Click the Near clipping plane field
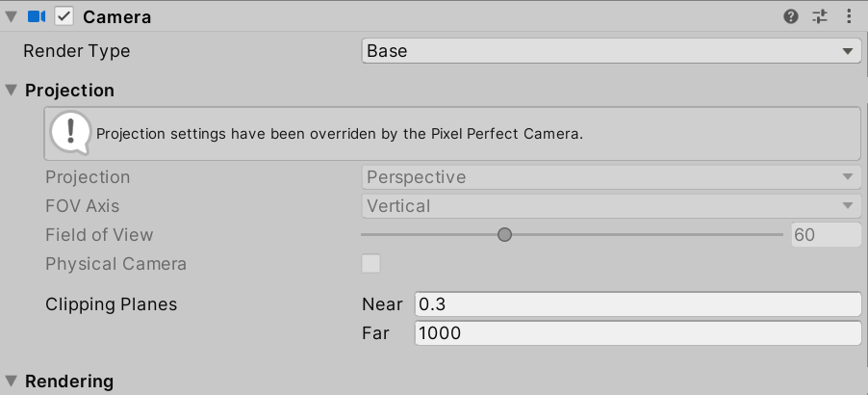This screenshot has width=868, height=395. pos(637,304)
